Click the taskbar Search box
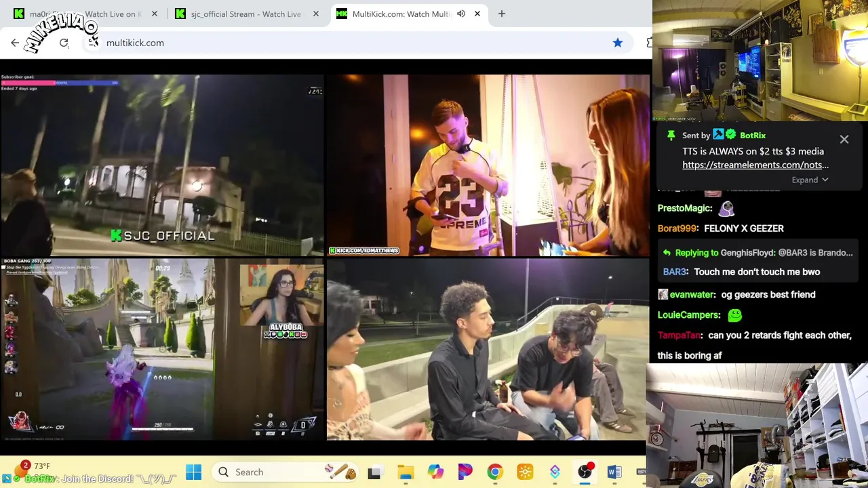This screenshot has height=488, width=868. (x=285, y=472)
